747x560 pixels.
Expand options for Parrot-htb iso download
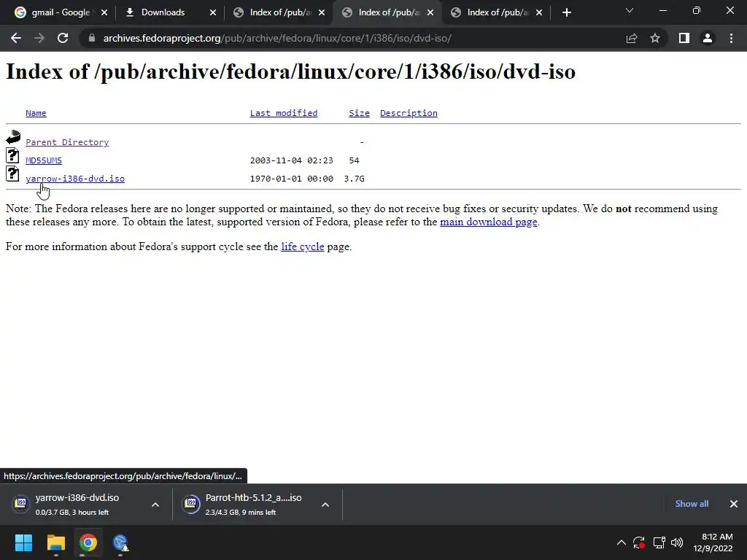[325, 505]
